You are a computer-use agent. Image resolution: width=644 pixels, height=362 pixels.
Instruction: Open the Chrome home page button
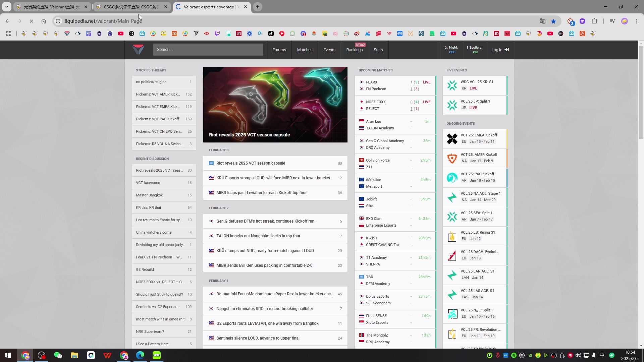(44, 21)
